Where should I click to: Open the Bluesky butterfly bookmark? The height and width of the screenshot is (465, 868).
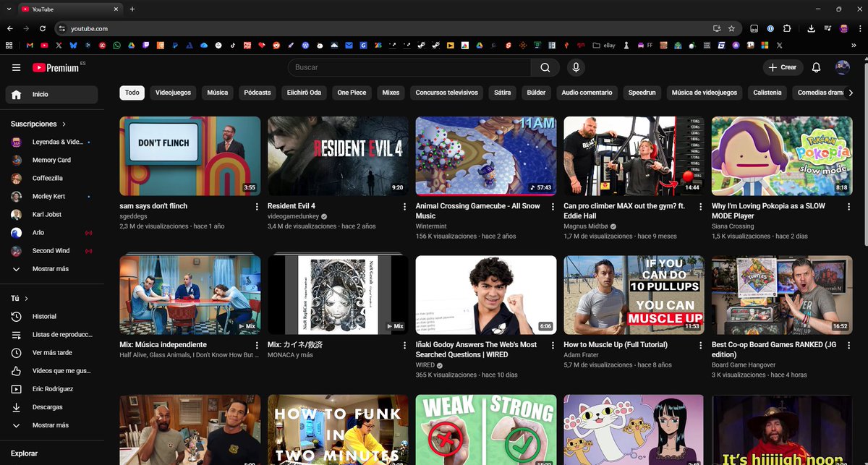point(73,45)
